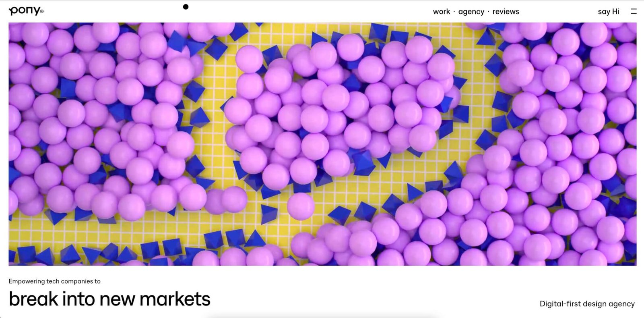
Task: Click the 'Digital-first design agency' text
Action: point(587,304)
